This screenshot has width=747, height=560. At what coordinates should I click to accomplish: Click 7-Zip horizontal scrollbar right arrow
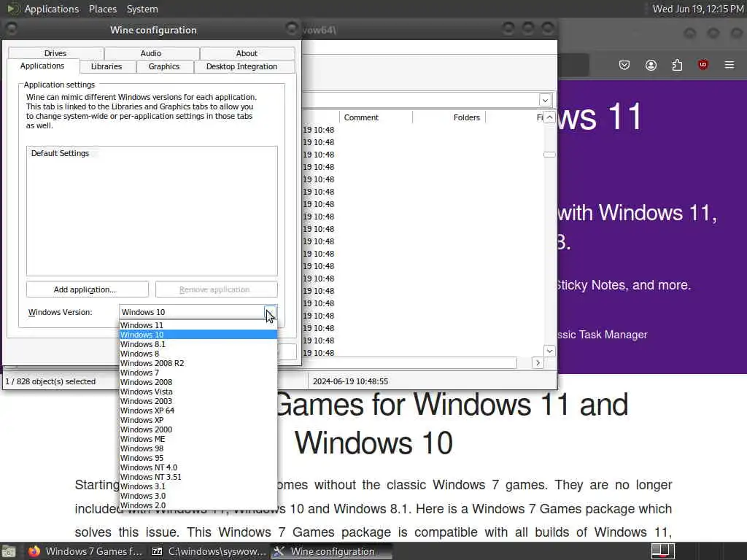[538, 363]
